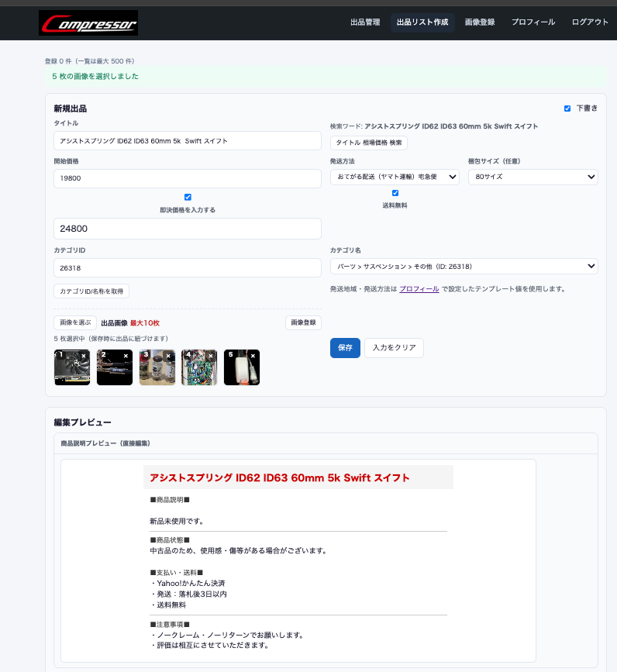Select thumbnail image 2 (dark photo)

point(115,367)
